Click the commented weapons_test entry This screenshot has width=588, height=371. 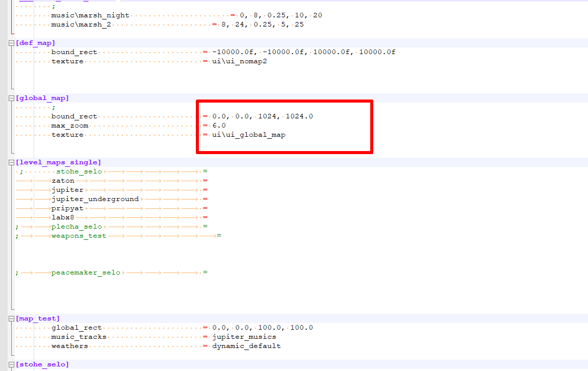tap(79, 236)
